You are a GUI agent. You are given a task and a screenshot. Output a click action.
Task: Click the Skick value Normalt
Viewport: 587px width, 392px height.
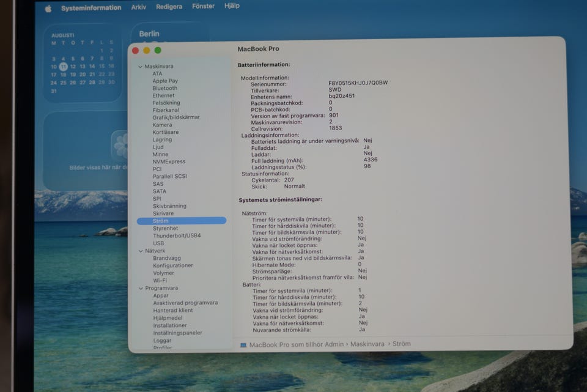tap(294, 186)
